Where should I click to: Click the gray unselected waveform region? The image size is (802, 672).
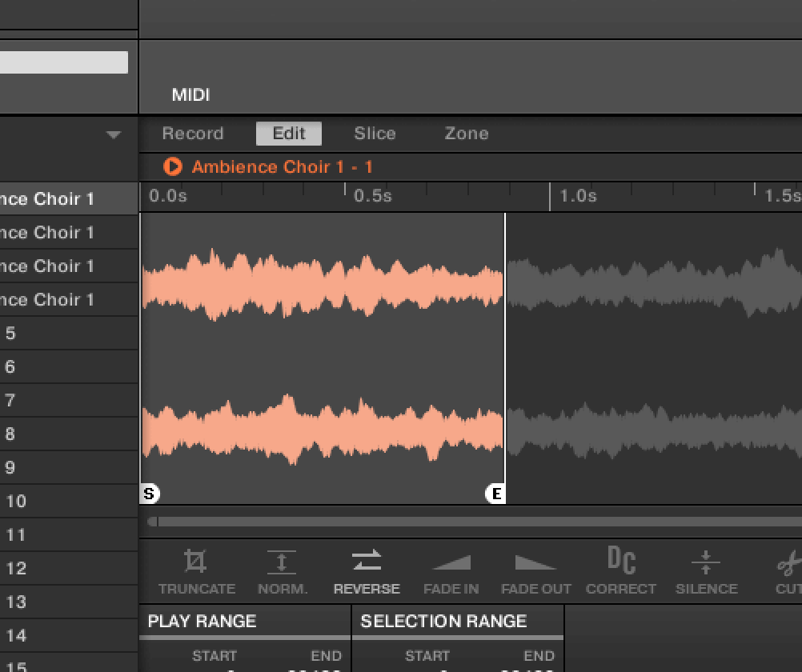654,358
